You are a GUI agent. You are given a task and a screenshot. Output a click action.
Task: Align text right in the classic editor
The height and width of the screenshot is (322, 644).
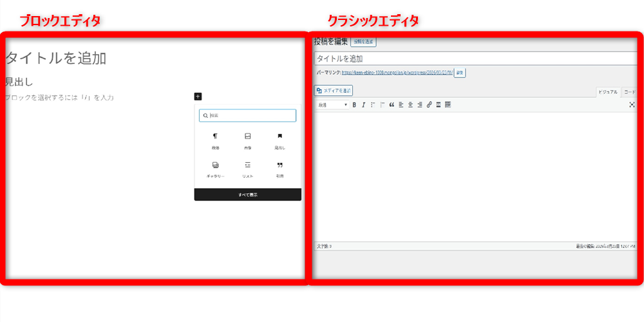(419, 105)
